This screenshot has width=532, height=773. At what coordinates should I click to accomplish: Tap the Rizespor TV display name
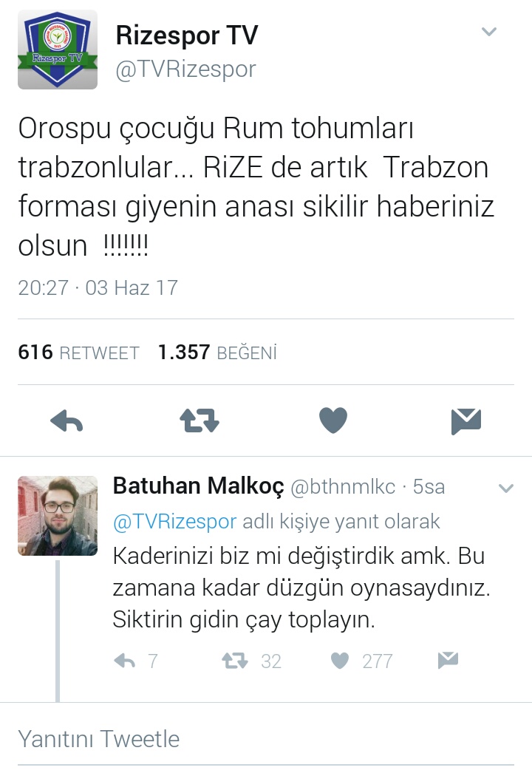[187, 35]
